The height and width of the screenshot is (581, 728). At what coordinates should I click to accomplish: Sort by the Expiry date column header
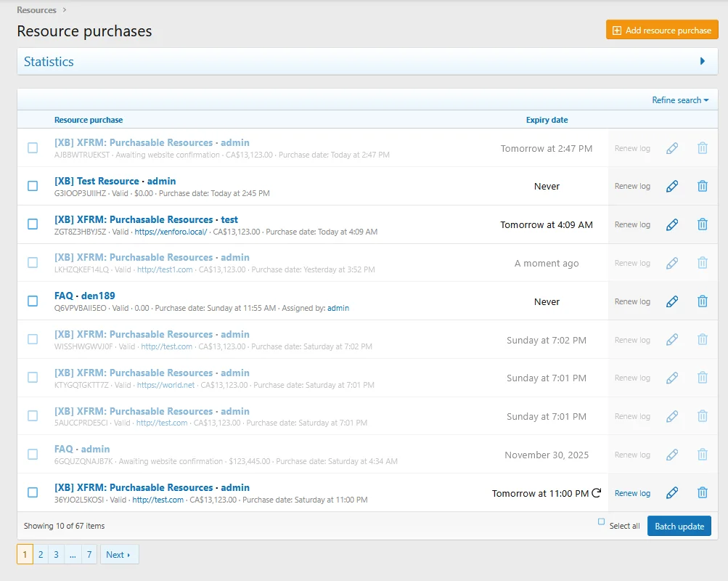[547, 120]
